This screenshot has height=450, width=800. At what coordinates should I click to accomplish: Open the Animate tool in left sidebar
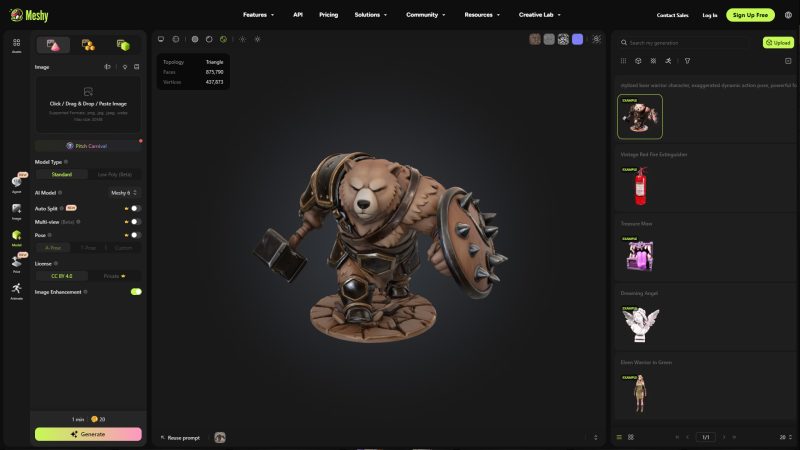click(x=16, y=291)
